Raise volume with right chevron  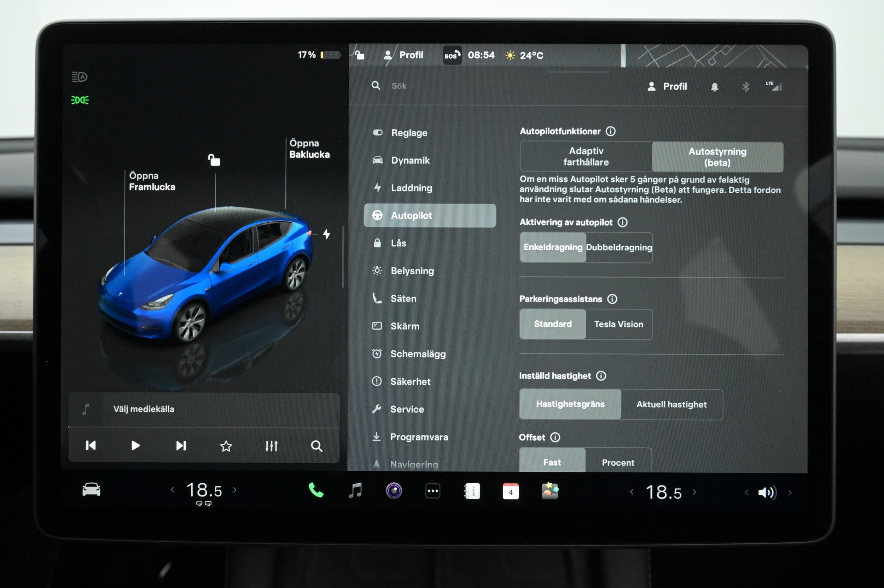point(790,493)
